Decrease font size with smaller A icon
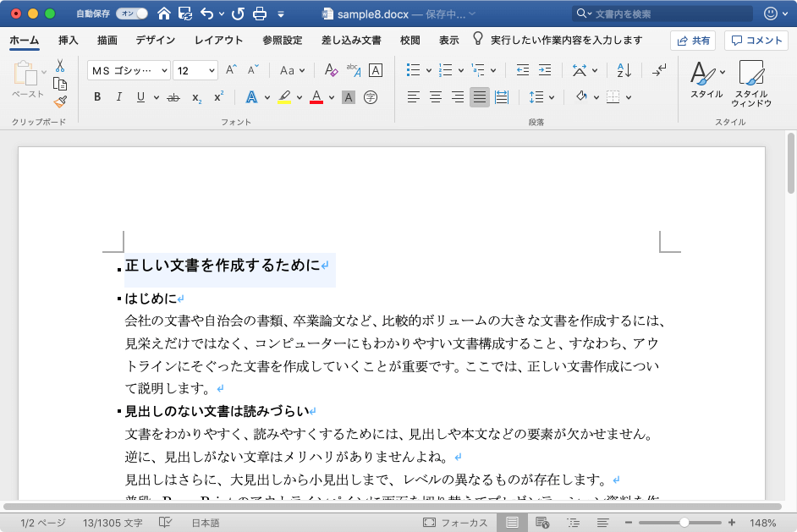The image size is (797, 532). [x=253, y=70]
